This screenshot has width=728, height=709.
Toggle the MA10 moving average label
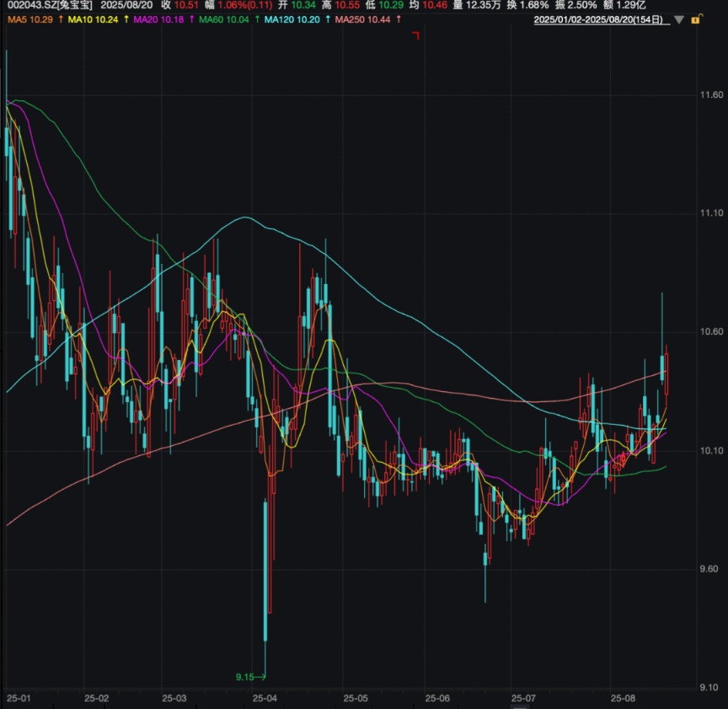pos(91,19)
